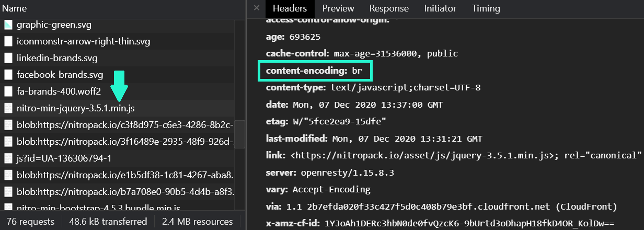Click icon beside js?id=UA-136306794-1 request
Viewport: 644px width, 230px height.
[x=8, y=158]
